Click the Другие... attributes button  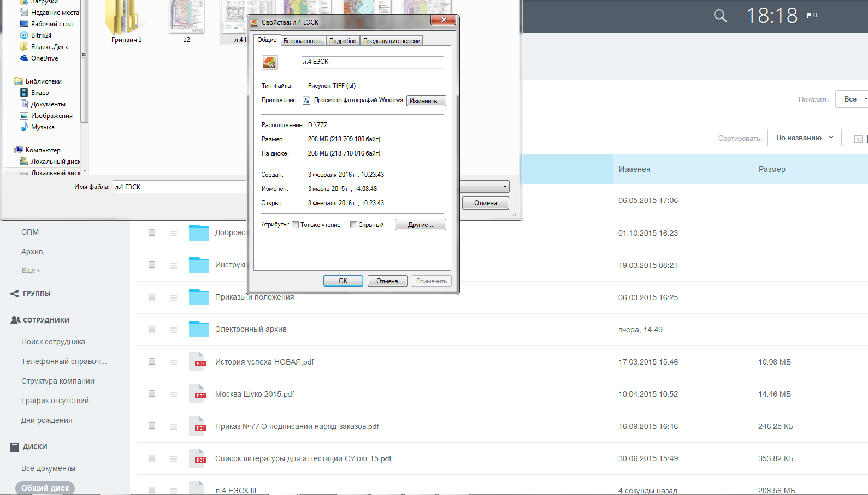tap(420, 225)
